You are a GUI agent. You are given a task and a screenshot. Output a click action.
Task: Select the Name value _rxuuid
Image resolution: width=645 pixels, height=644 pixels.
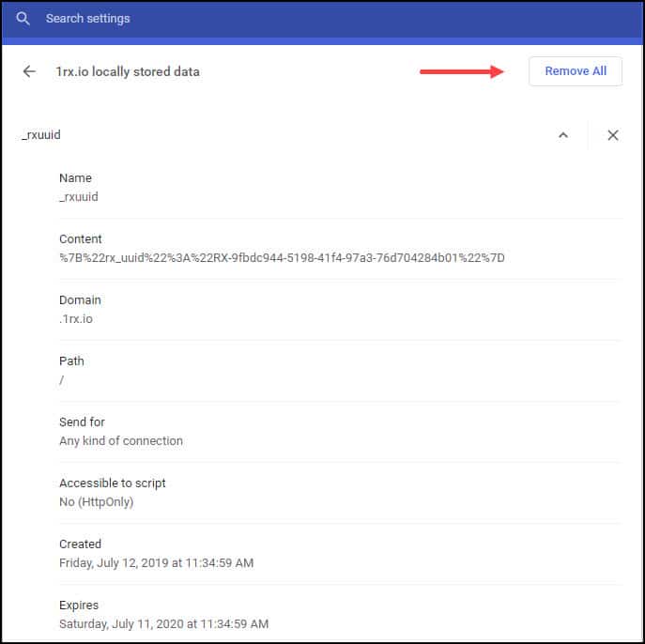[x=79, y=197]
